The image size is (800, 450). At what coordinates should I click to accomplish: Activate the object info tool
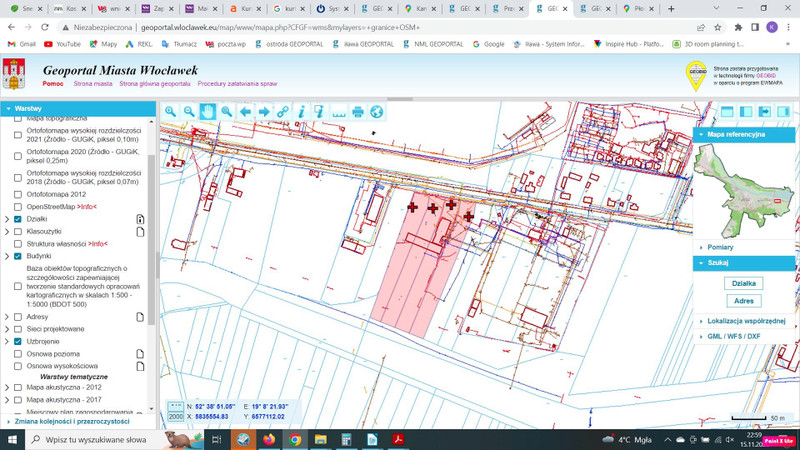coord(302,112)
